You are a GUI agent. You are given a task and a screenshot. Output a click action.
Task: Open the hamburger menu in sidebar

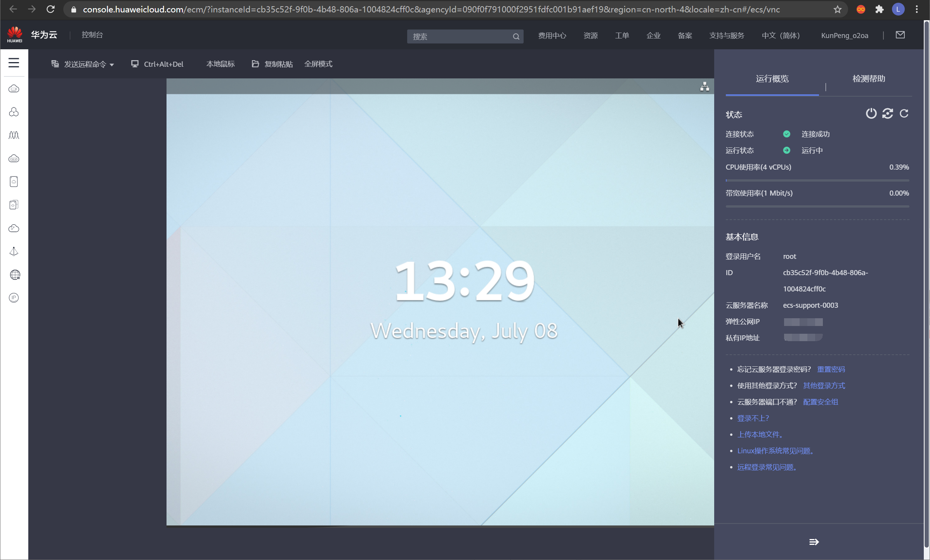(14, 62)
